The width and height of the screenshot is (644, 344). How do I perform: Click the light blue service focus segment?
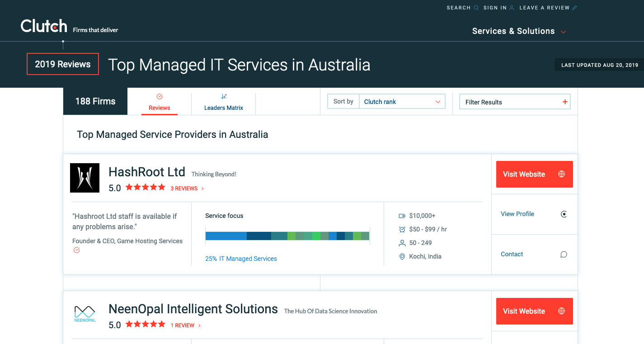point(226,236)
